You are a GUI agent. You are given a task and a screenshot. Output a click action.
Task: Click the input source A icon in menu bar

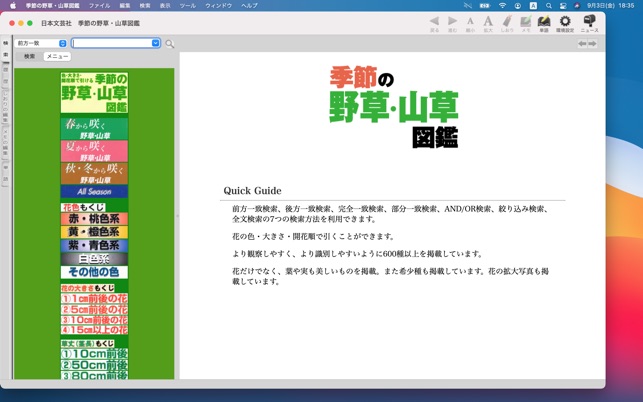pyautogui.click(x=533, y=5)
